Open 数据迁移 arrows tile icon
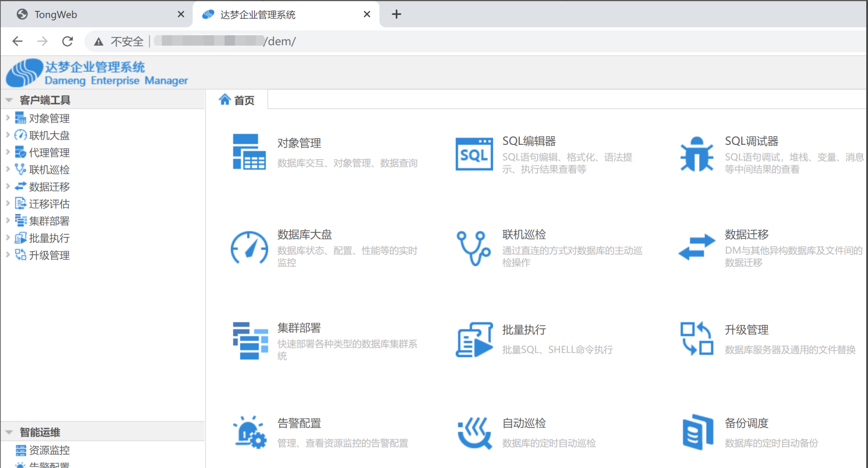This screenshot has height=468, width=868. click(x=697, y=247)
